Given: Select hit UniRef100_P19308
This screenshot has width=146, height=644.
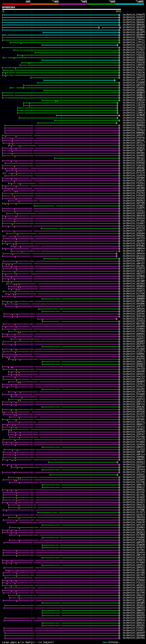Looking at the screenshot, I should click(x=134, y=198).
